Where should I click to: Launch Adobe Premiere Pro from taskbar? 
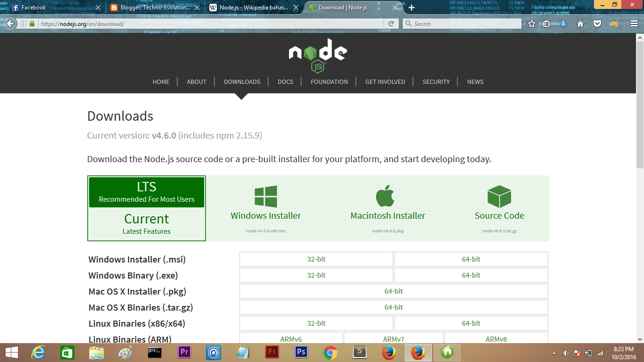coord(184,353)
